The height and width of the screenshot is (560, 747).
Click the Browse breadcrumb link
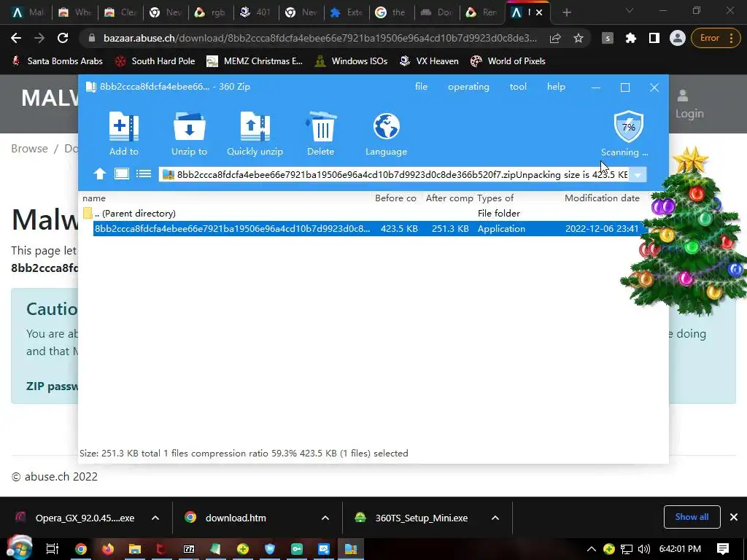[x=29, y=149]
